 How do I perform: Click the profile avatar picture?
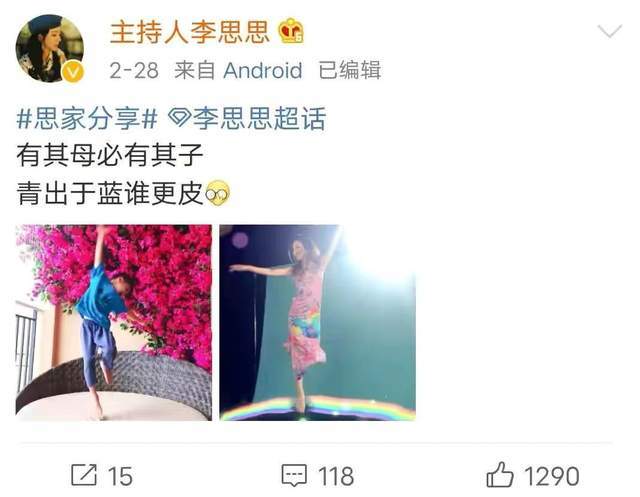[50, 49]
